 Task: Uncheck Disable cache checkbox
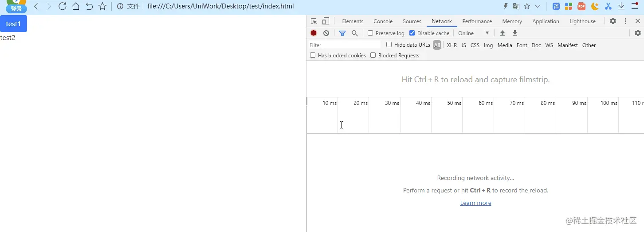click(412, 33)
